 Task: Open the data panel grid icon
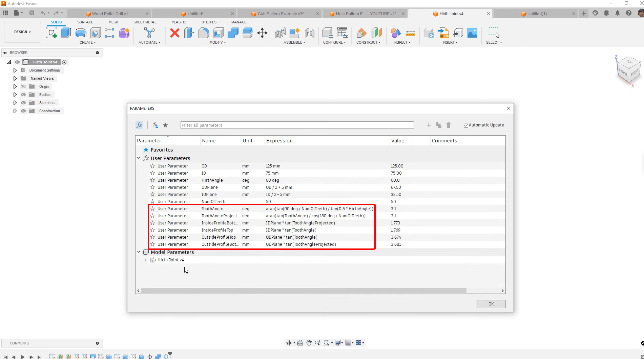click(5, 13)
